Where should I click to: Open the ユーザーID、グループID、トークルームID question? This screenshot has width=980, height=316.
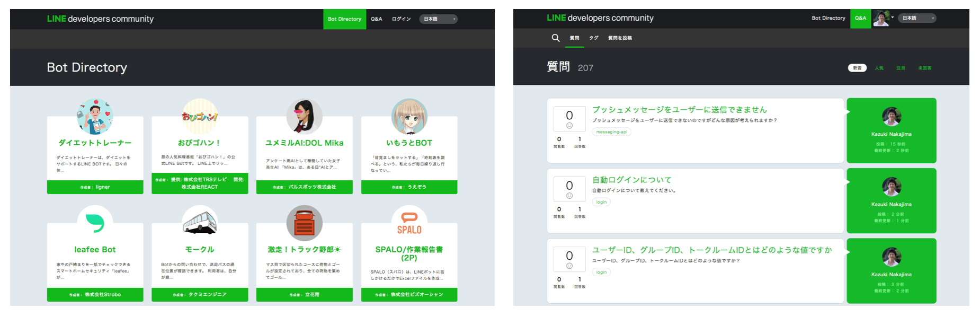pyautogui.click(x=712, y=250)
